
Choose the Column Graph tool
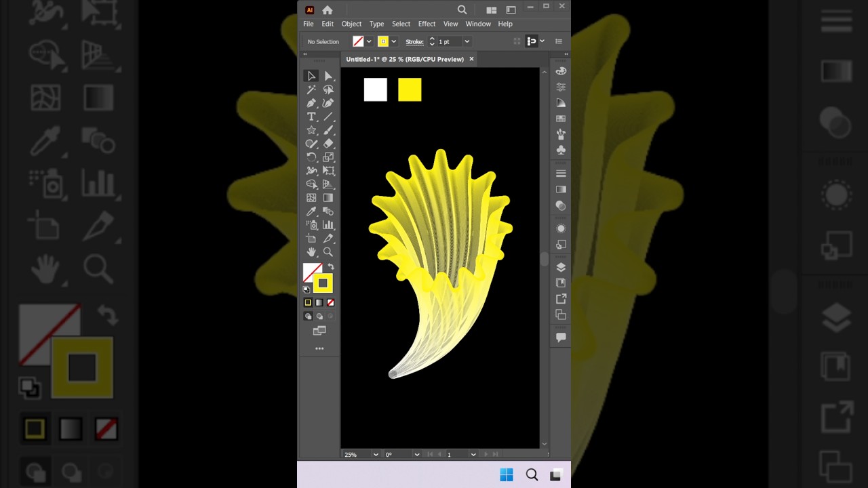[328, 225]
